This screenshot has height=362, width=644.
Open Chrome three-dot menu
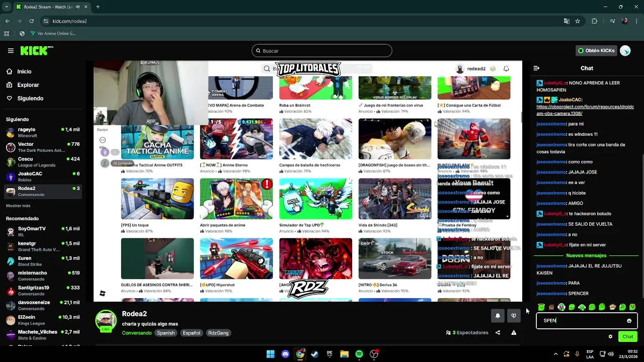coord(637,21)
